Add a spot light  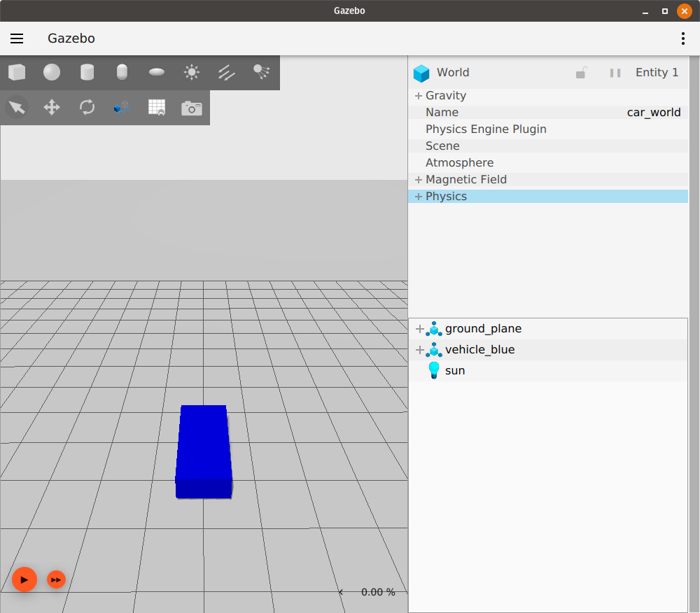pyautogui.click(x=262, y=71)
